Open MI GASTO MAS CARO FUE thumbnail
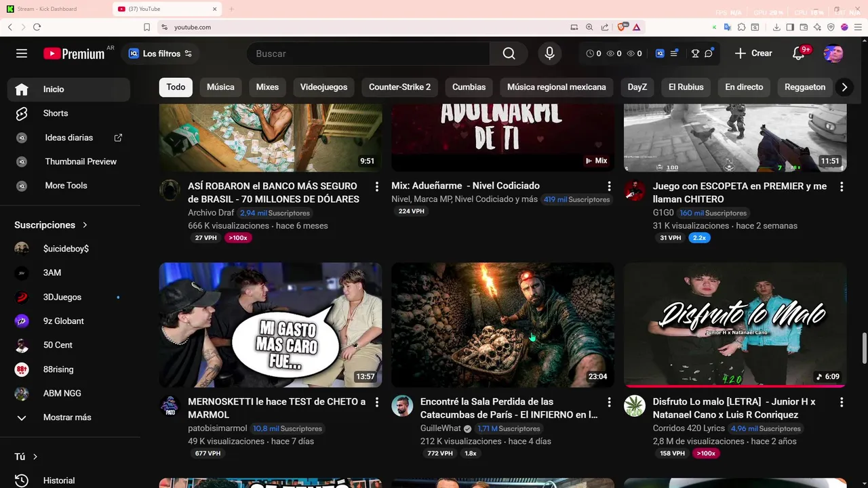Screen dimensions: 868x488 [271, 325]
